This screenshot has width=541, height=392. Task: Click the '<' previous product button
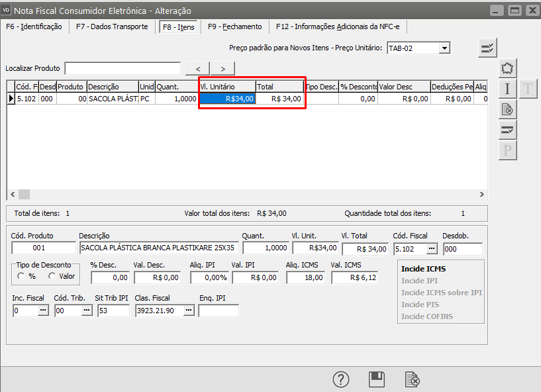click(x=197, y=68)
